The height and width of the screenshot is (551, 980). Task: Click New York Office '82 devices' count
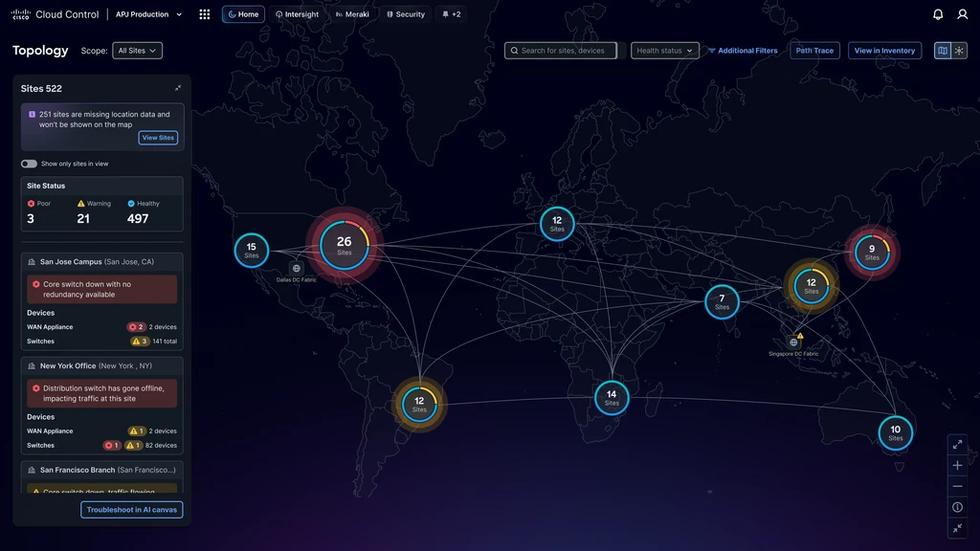pyautogui.click(x=161, y=446)
